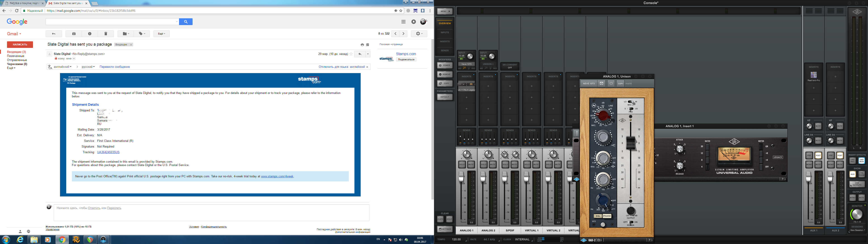This screenshot has height=244, width=868.
Task: Select the ANALOG 2 channel tab
Action: tap(488, 230)
